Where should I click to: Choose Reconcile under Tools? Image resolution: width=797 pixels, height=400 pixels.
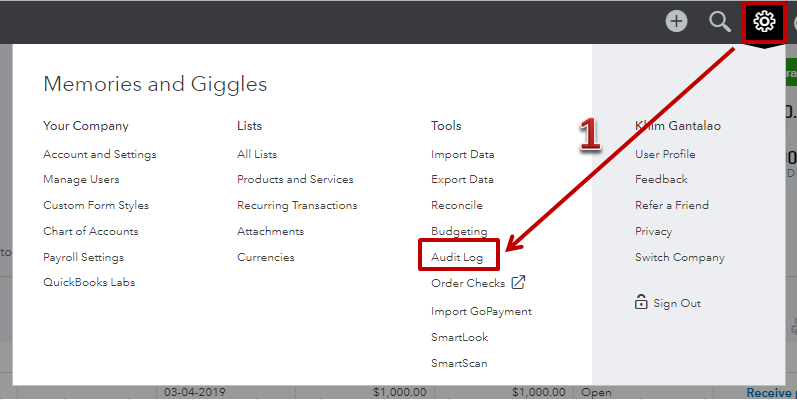457,205
